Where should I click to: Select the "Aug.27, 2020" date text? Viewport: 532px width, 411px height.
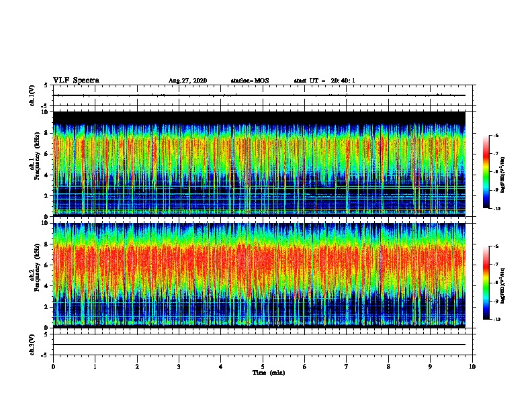[x=187, y=81]
